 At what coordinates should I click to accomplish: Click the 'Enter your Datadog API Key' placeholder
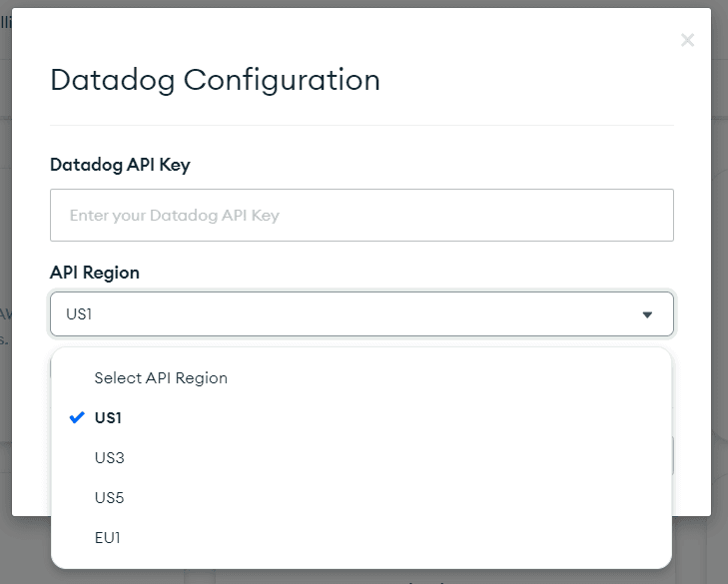[x=175, y=215]
